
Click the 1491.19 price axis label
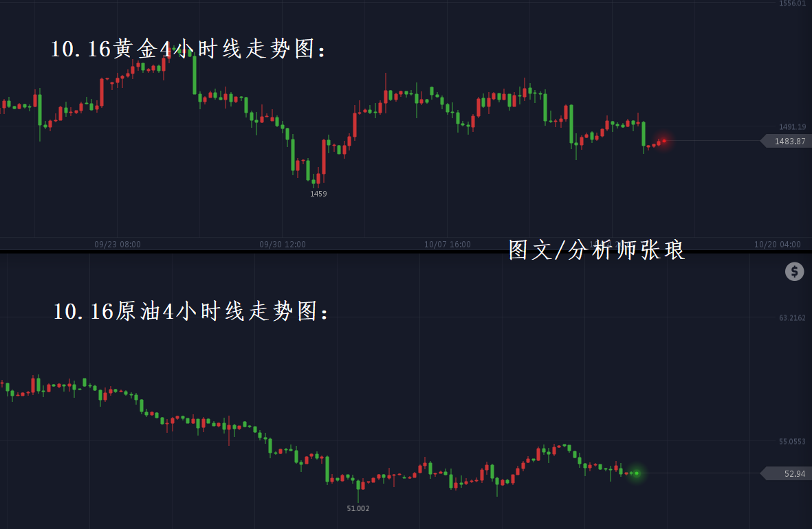(x=792, y=127)
